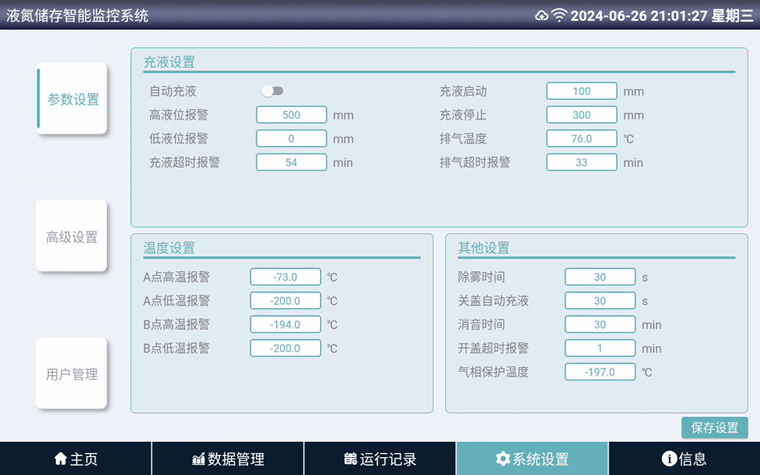Image resolution: width=760 pixels, height=475 pixels.
Task: Select the 系统设置 bottom tab
Action: pos(532,459)
